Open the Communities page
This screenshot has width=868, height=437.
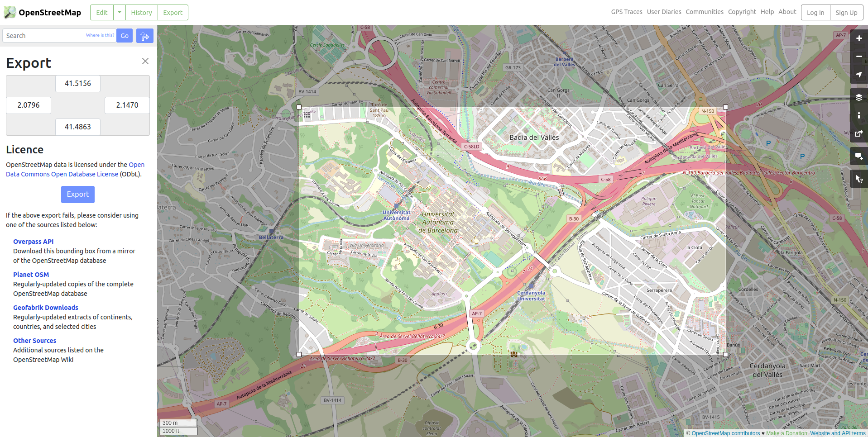(x=704, y=12)
